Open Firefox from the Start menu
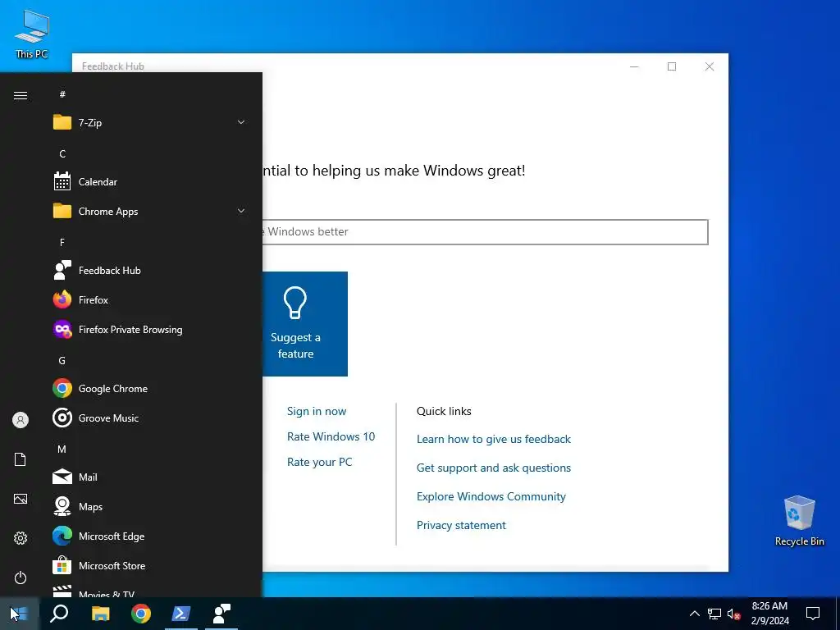 click(151, 300)
